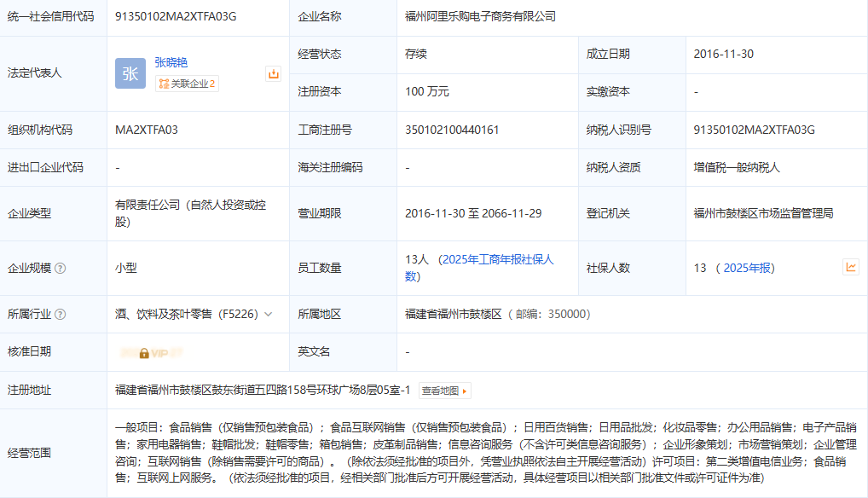The width and height of the screenshot is (868, 498).
Task: Click industry 酒、饮料及茶叶零售（F5226）
Action: point(187,315)
